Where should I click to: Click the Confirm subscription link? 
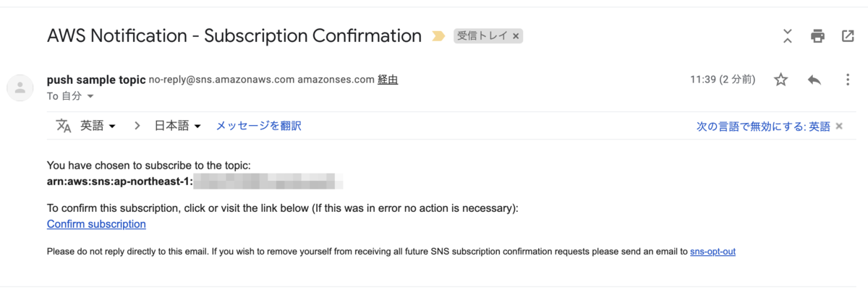pos(96,224)
